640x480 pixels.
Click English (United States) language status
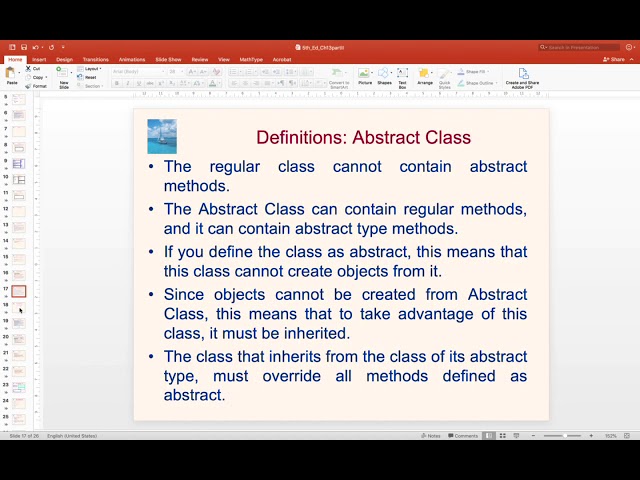coord(72,436)
